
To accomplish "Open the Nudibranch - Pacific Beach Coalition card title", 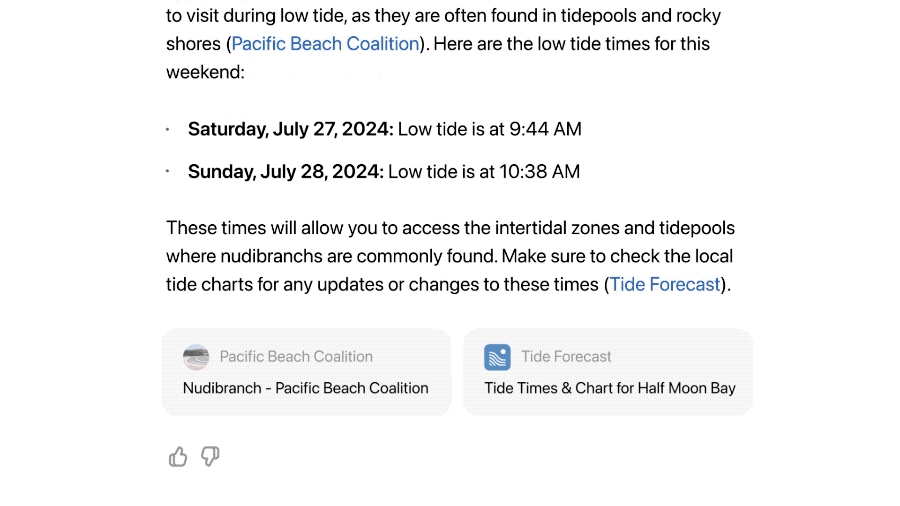I will click(305, 388).
